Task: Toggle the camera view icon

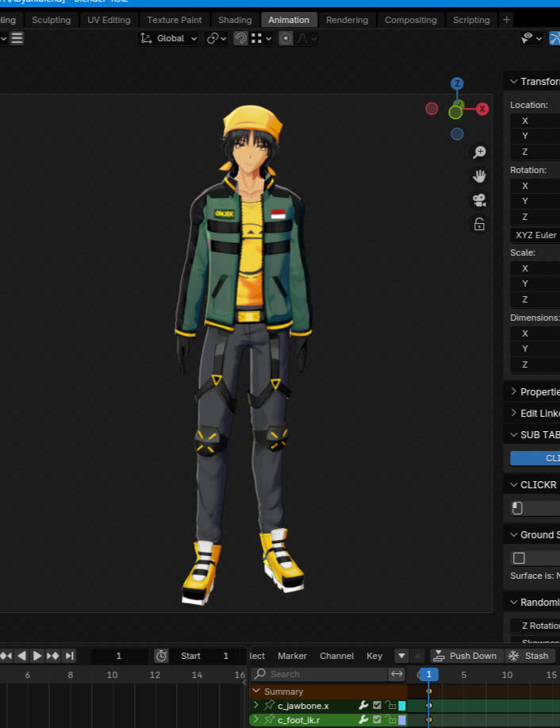Action: [x=479, y=200]
